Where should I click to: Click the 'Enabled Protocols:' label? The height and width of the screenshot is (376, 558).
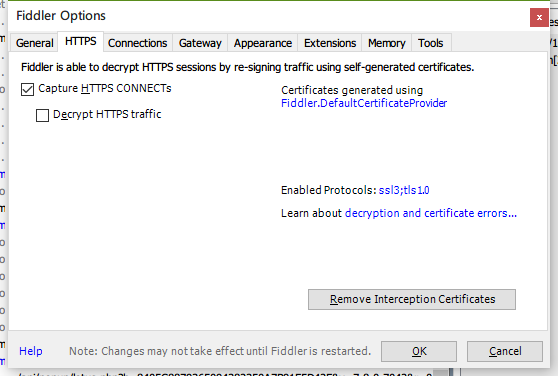(x=328, y=190)
